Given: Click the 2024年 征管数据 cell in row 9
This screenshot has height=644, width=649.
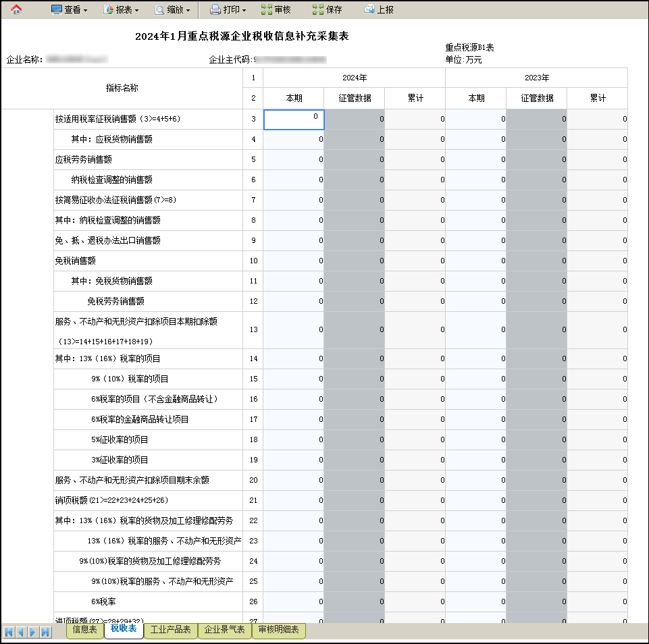Looking at the screenshot, I should tap(355, 241).
